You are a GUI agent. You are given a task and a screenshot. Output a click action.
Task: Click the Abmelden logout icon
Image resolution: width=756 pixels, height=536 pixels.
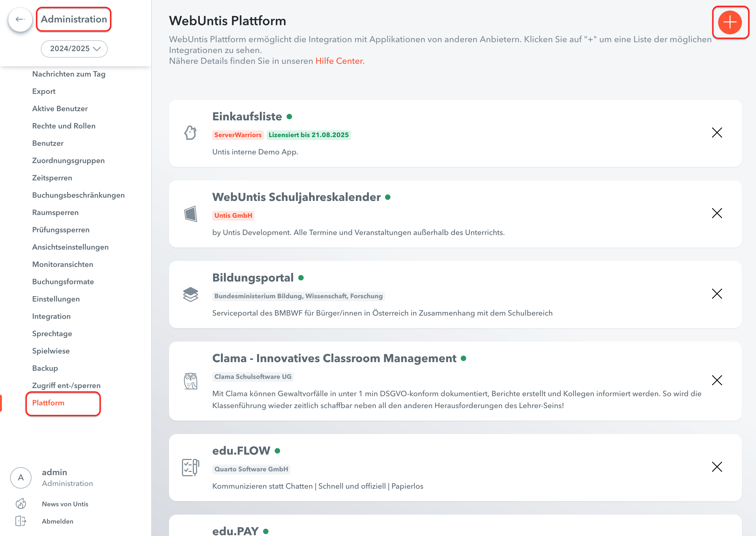21,521
